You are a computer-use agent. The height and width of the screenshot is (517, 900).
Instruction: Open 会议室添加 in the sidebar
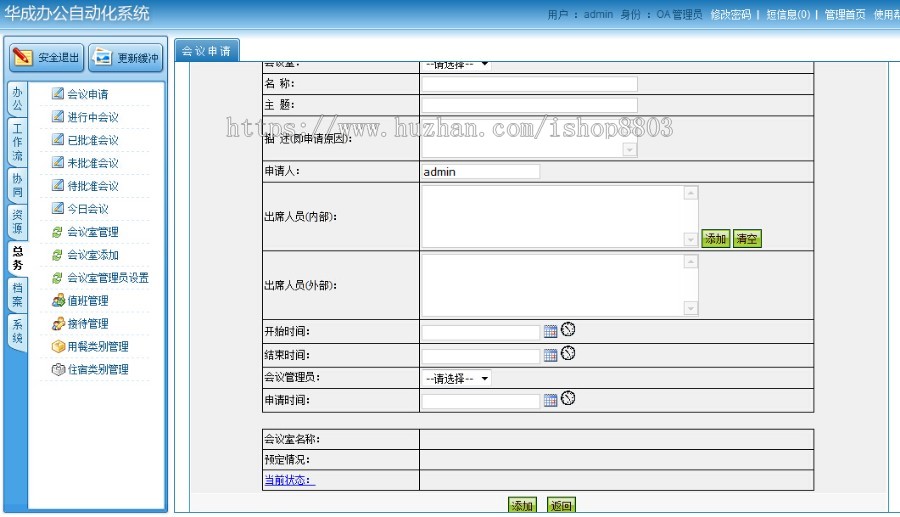click(x=93, y=255)
